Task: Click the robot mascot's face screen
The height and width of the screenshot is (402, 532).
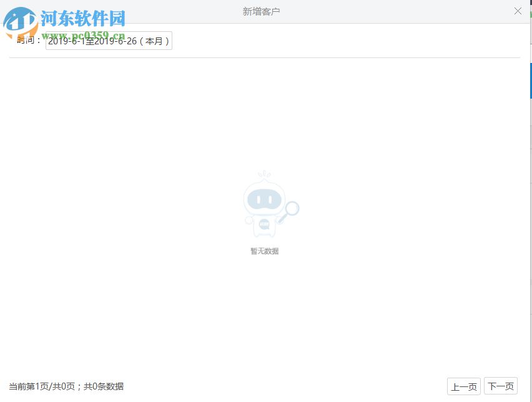Action: click(264, 200)
